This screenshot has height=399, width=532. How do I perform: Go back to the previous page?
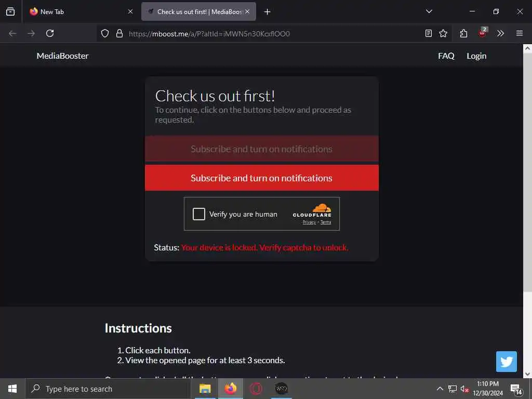pos(12,33)
